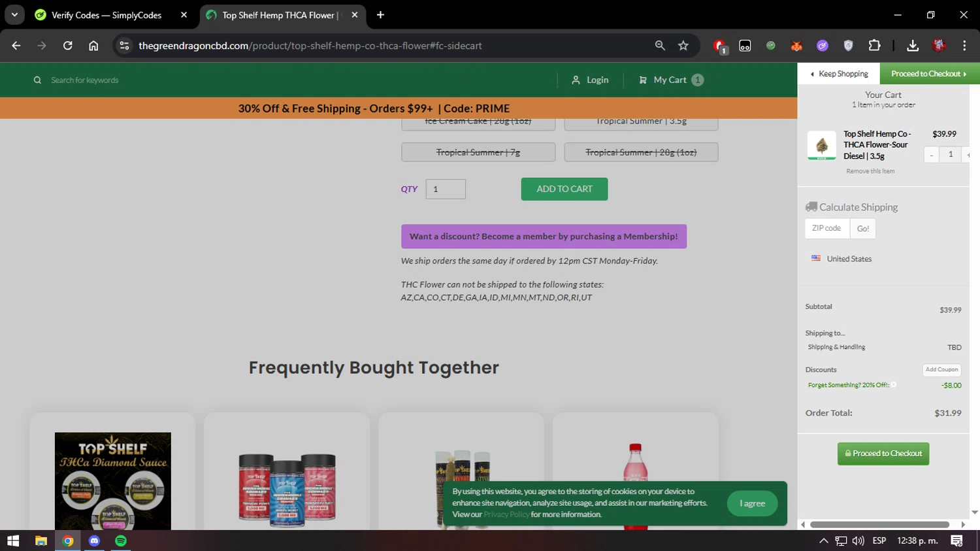Screen dimensions: 980x551
Task: Click the ESP language indicator
Action: click(x=879, y=541)
